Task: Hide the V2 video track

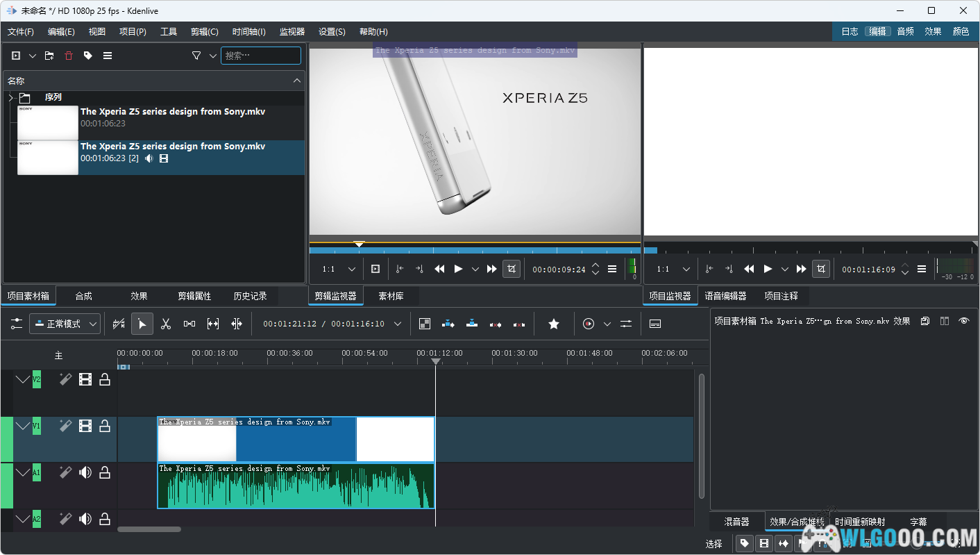Action: [x=85, y=379]
